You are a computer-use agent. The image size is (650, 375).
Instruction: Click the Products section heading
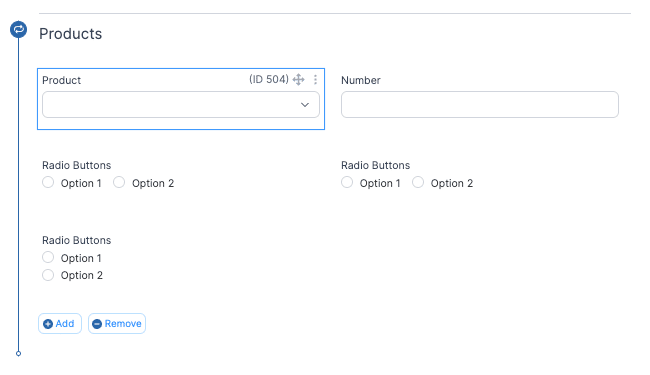(x=70, y=34)
